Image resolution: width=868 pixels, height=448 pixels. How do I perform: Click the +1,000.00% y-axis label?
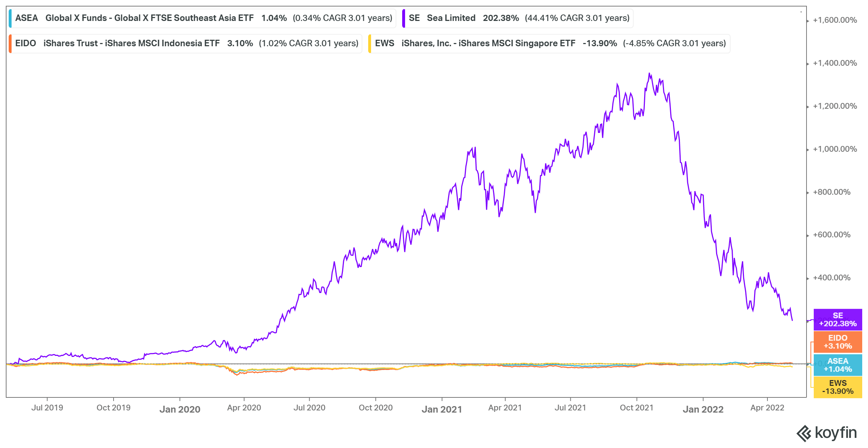(835, 149)
